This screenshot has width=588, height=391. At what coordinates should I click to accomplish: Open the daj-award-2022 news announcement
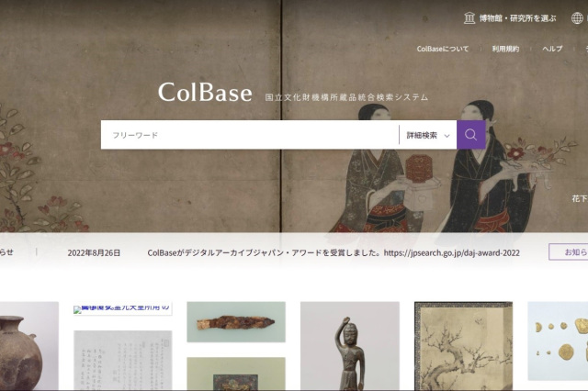(334, 252)
